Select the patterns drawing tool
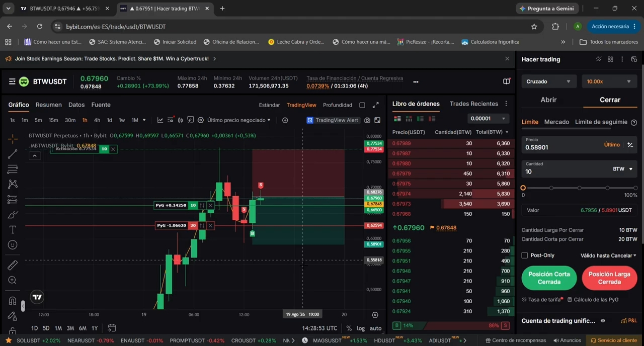Screen dimensions: 644x346 pos(13,184)
